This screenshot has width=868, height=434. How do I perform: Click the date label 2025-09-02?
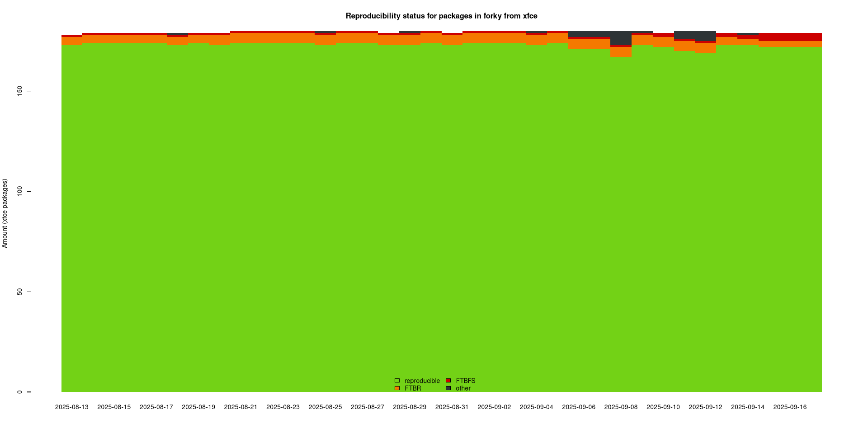494,407
